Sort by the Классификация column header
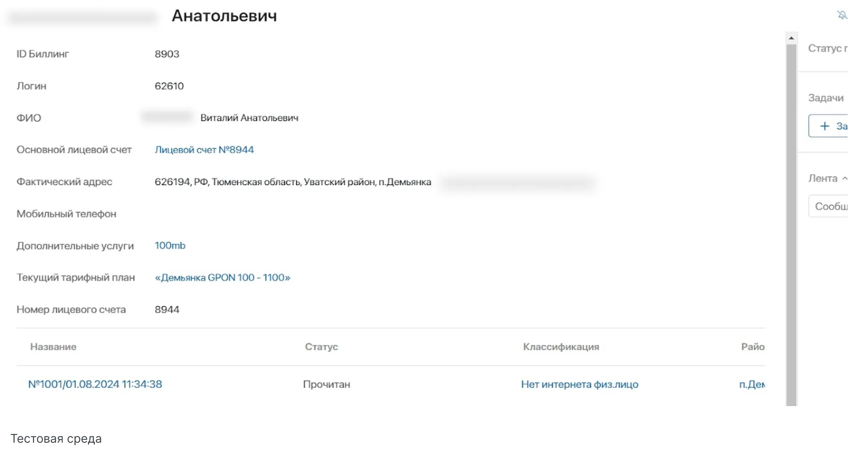 [x=561, y=347]
